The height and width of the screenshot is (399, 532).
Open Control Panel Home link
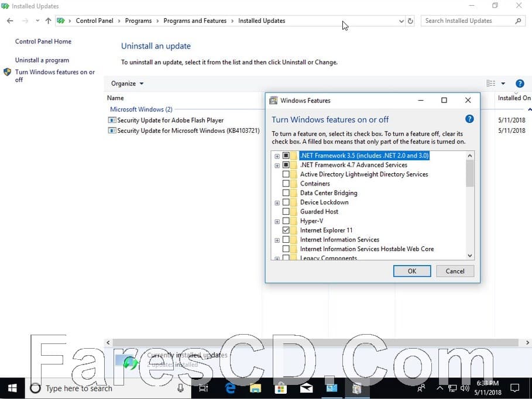click(43, 42)
